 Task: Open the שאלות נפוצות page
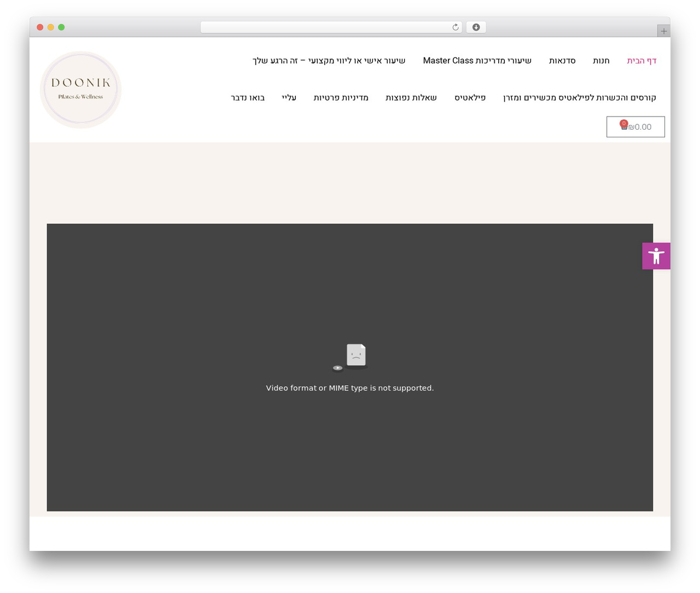411,98
